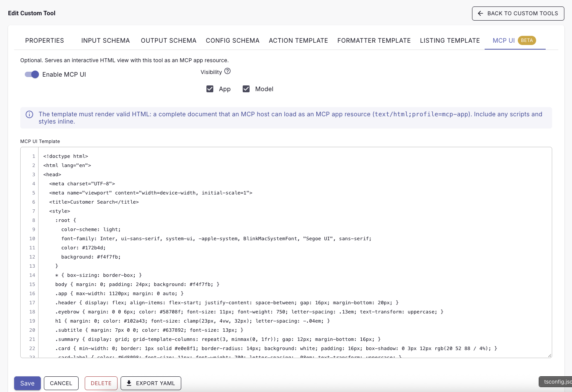The width and height of the screenshot is (572, 392).
Task: Click the '.eyebrow' CSS rule line
Action: point(249,312)
